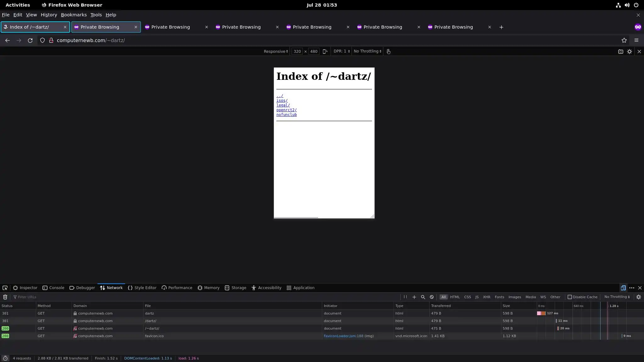644x362 pixels.
Task: Click the viewport horizontal scrollbar
Action: pos(296,217)
